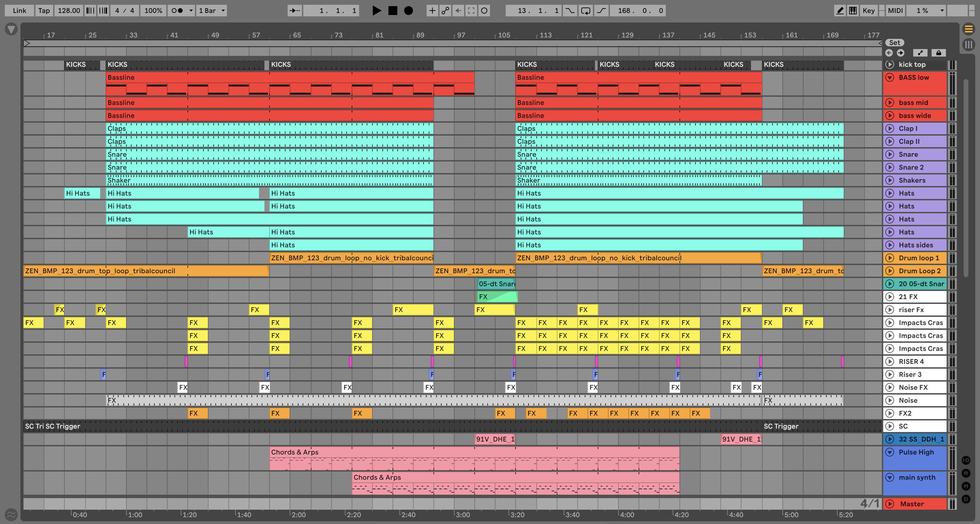Click the Arrangement Record button
This screenshot has width=980, height=524.
(x=408, y=11)
